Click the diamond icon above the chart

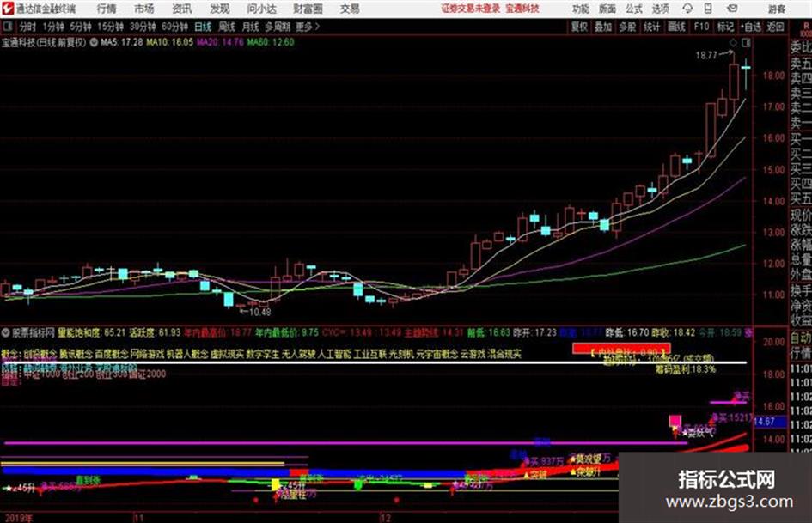pos(733,42)
